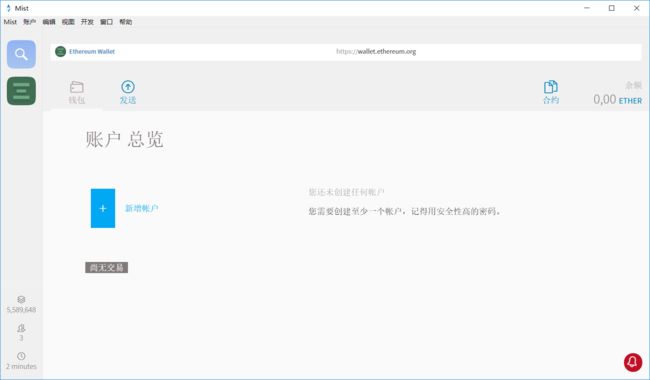Click the red notification bell icon
Screen dimensions: 650x380
pyautogui.click(x=633, y=362)
